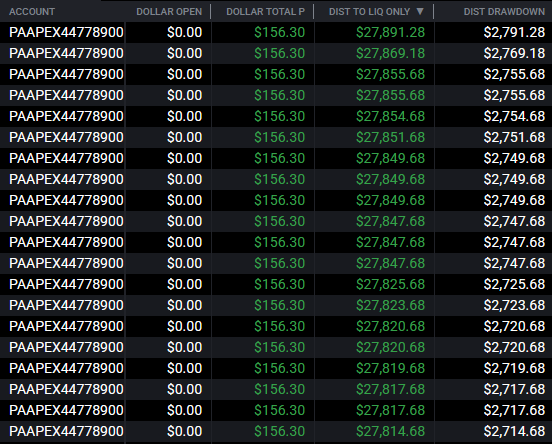Click $156.30 total in the $27,819.68 row

(280, 368)
